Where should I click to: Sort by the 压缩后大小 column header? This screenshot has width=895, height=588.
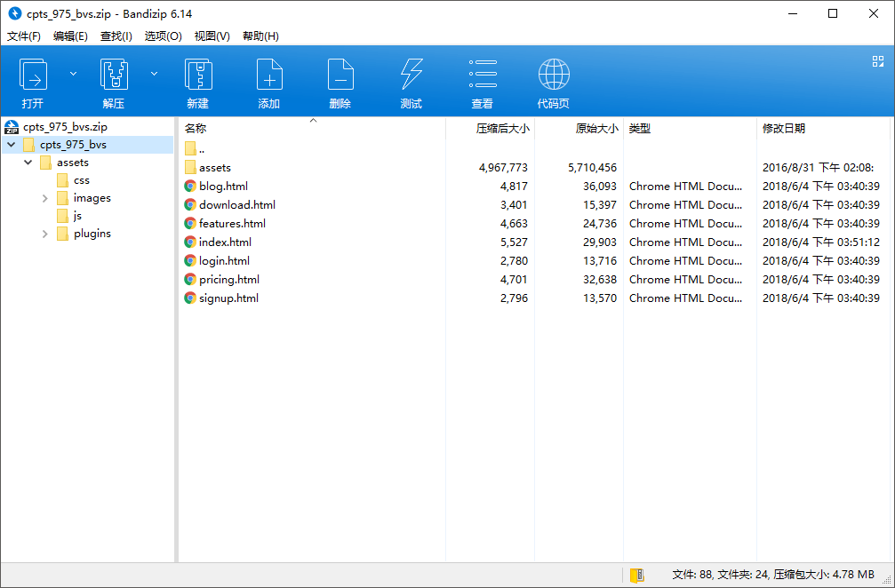tap(502, 129)
